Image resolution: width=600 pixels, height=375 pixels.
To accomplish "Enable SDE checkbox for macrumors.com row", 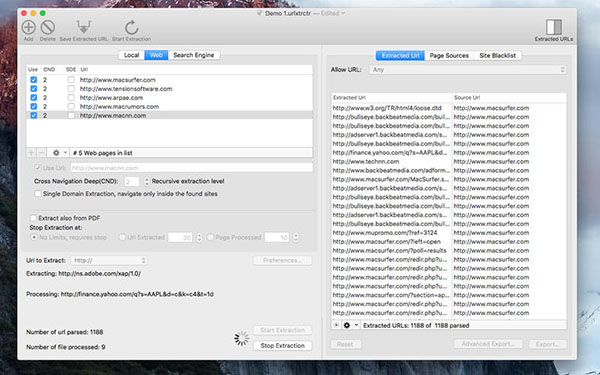I will [x=71, y=106].
